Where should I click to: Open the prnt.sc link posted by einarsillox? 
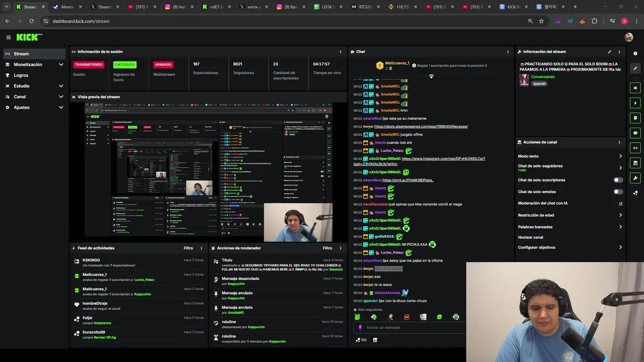[x=408, y=180]
